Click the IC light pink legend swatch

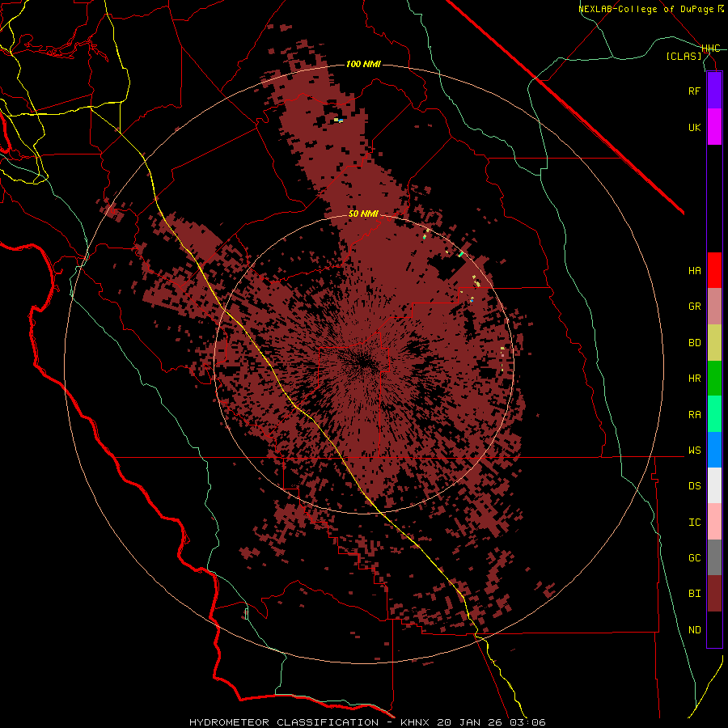(x=714, y=522)
